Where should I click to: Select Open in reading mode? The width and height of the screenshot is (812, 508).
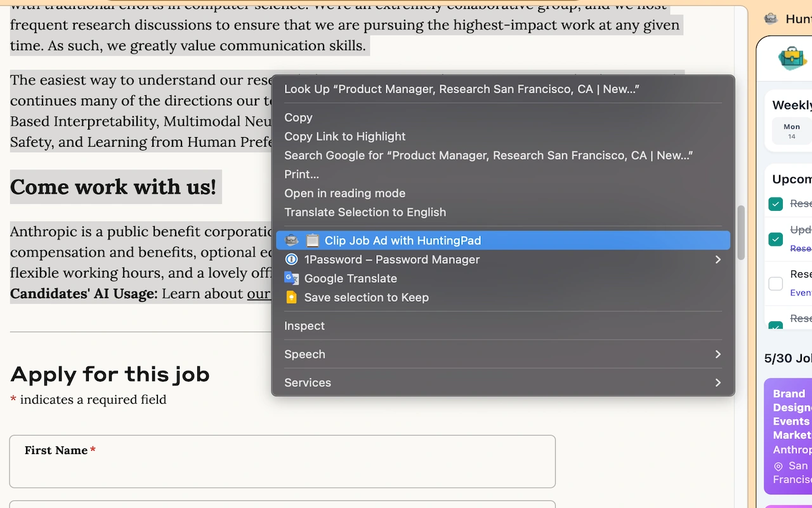[344, 193]
